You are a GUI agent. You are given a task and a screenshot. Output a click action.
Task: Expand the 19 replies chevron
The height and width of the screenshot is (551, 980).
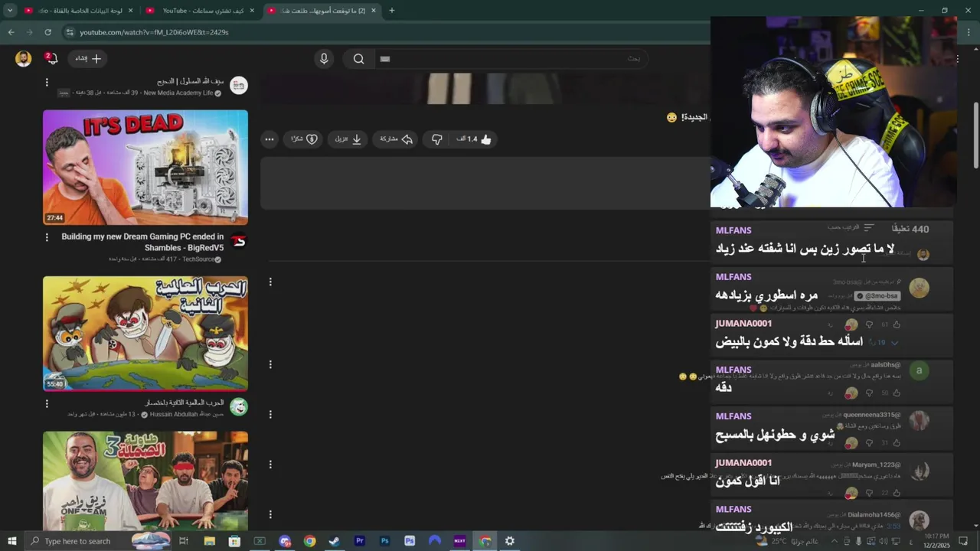(893, 343)
